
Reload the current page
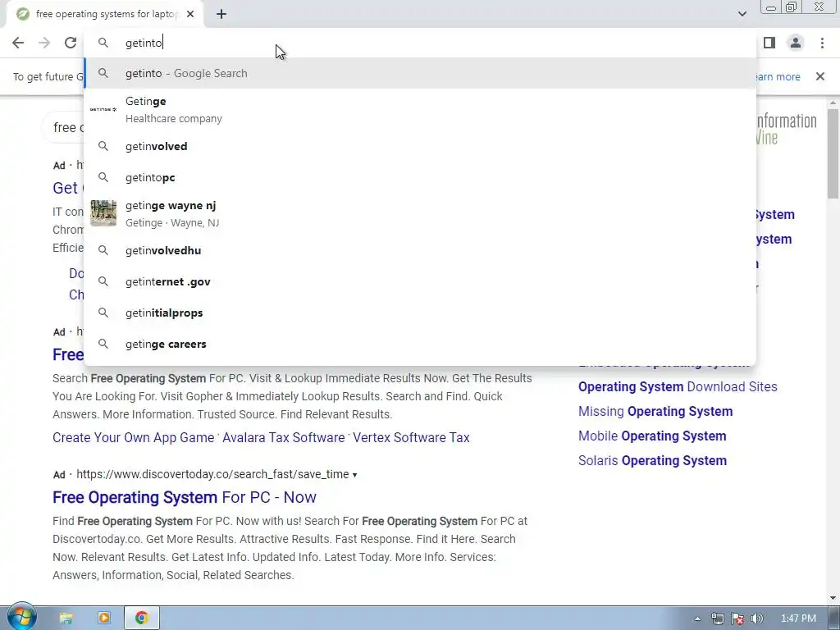71,43
